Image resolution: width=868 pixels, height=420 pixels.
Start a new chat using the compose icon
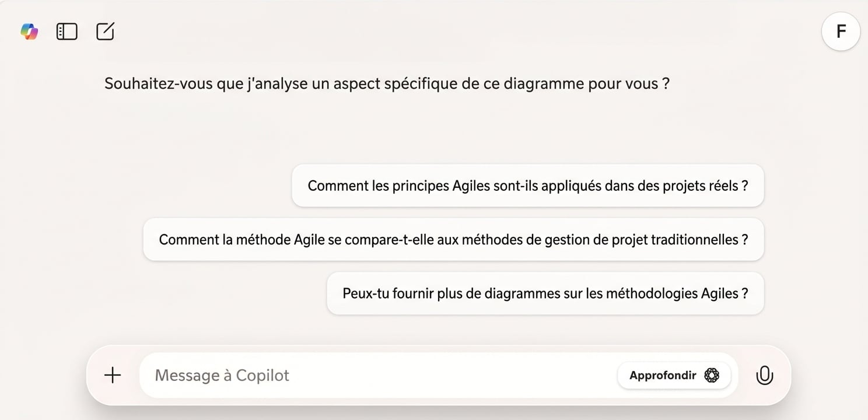105,32
